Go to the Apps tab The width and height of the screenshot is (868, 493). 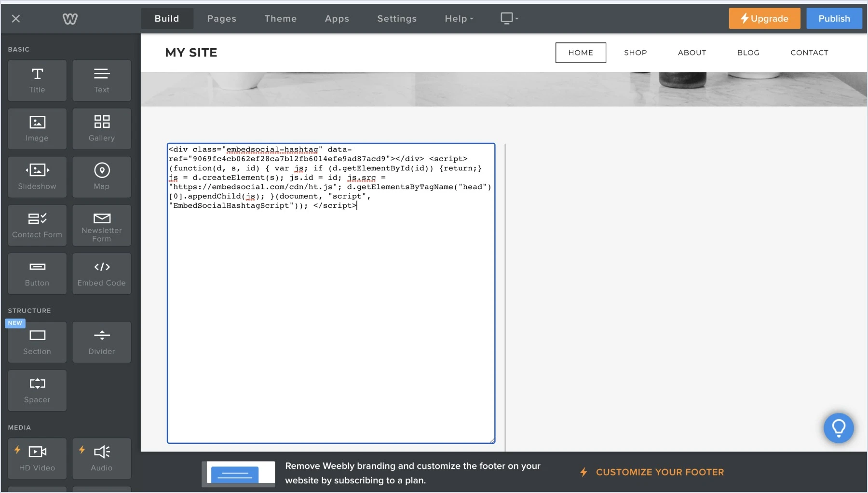click(x=337, y=18)
